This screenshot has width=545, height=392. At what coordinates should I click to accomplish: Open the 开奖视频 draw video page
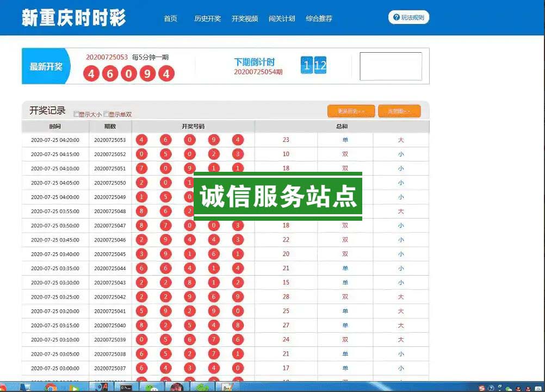pyautogui.click(x=244, y=18)
